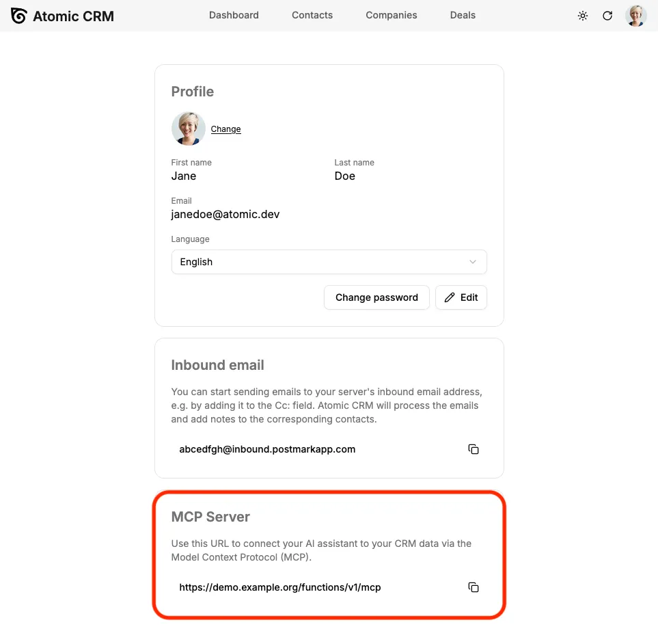Click the Change password button

click(376, 297)
